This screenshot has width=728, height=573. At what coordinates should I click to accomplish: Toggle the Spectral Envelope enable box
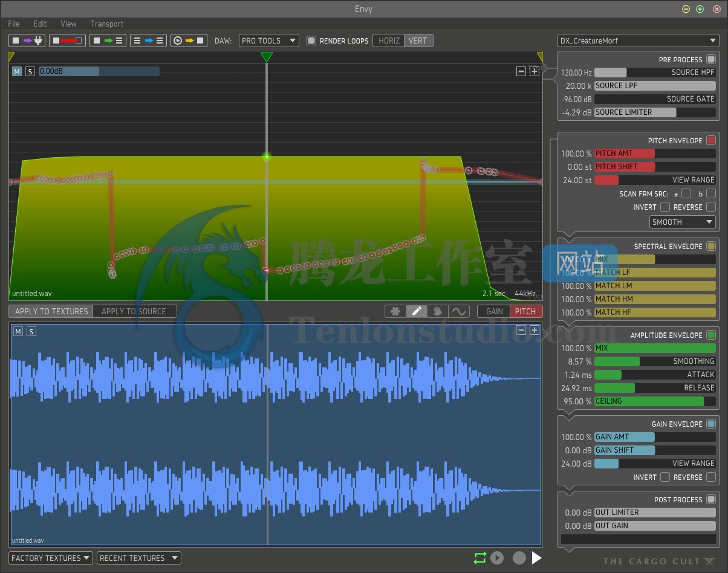point(711,246)
